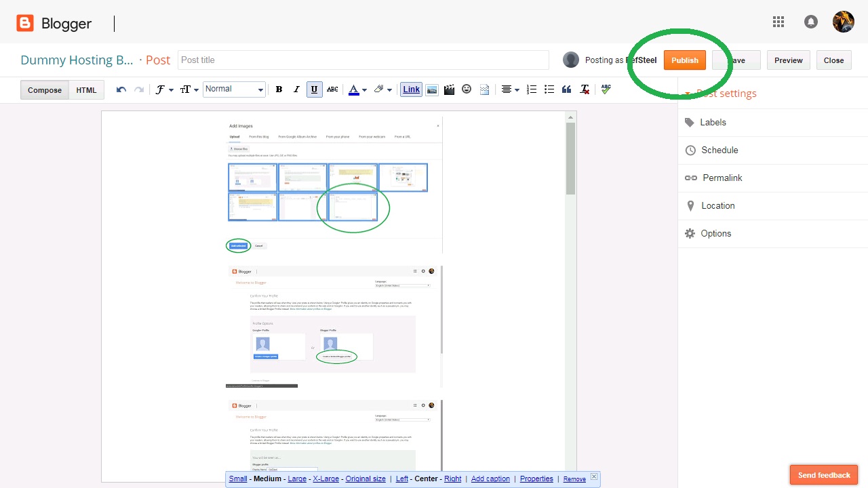Close the post editor
Image resolution: width=868 pixels, height=488 pixels.
[x=833, y=60]
